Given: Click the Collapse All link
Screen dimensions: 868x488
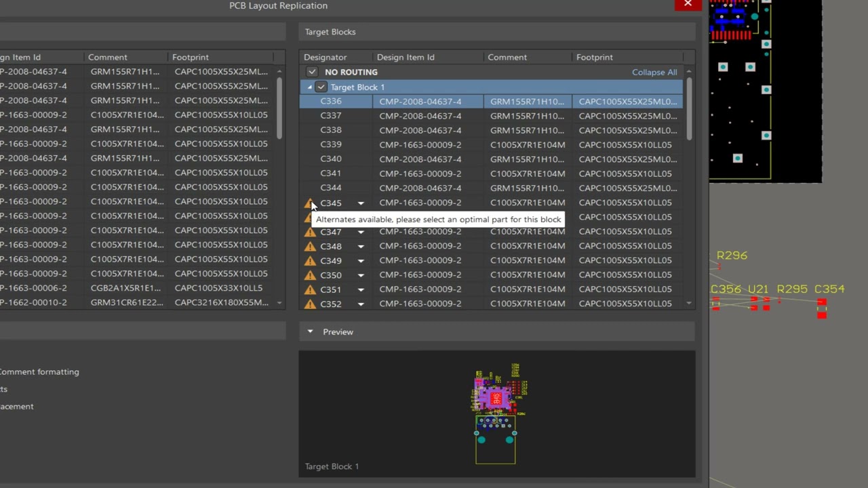Looking at the screenshot, I should click(x=654, y=72).
